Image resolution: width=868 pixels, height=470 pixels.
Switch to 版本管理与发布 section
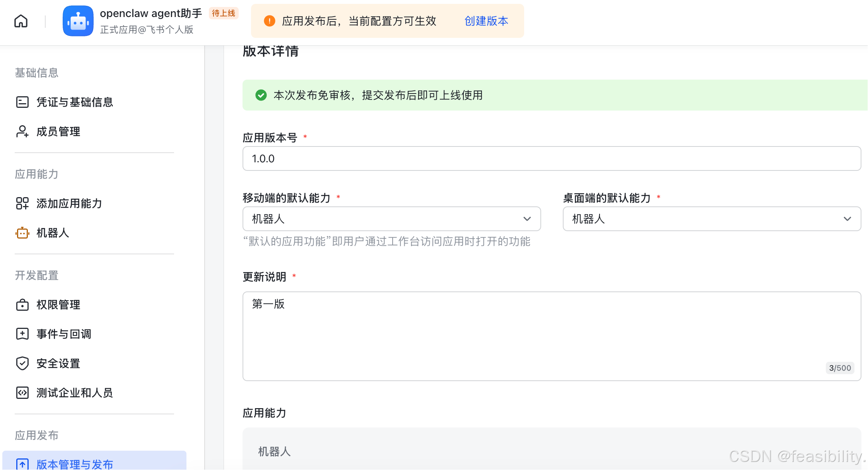pos(74,464)
